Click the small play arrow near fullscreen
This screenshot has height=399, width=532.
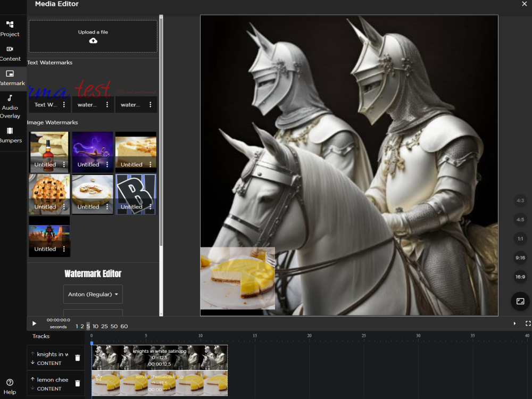click(514, 323)
